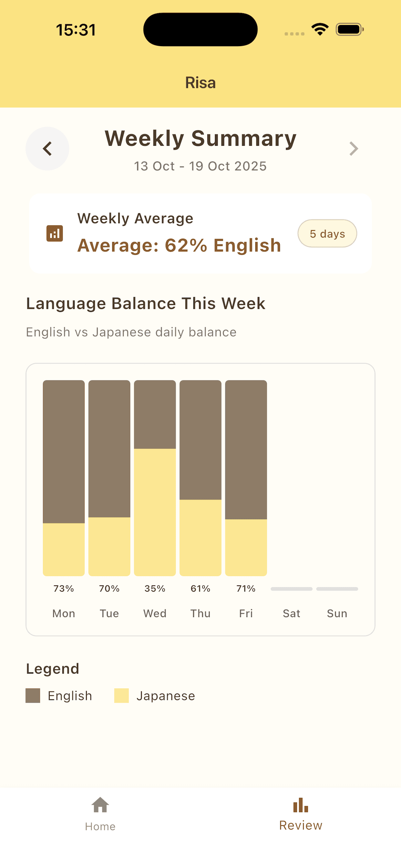
Task: Select the Monday 73% bar
Action: 64,478
